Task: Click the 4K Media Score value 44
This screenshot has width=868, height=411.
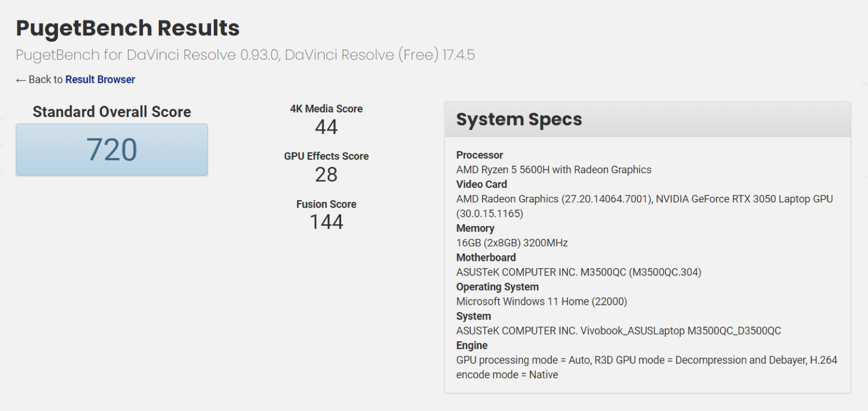Action: tap(326, 127)
